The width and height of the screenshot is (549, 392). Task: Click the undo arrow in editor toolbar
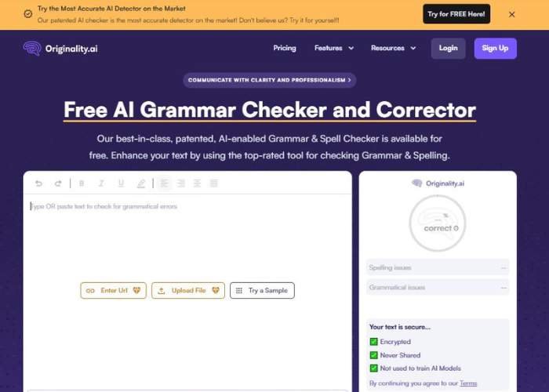(38, 183)
